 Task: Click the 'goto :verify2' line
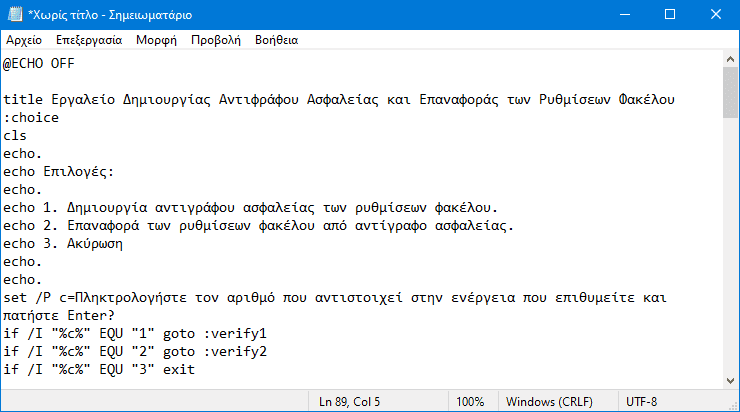[135, 352]
